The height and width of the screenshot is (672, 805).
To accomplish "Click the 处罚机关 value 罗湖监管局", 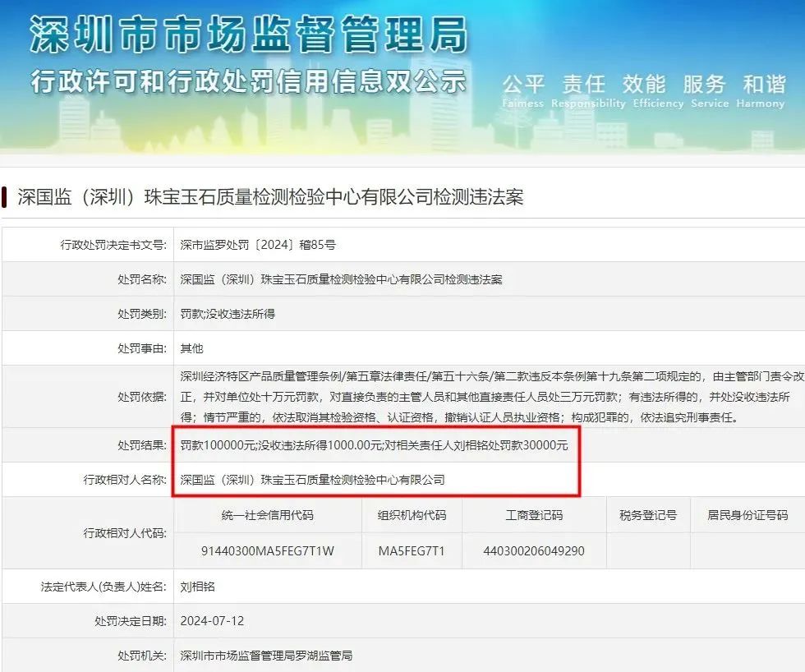I will click(266, 656).
